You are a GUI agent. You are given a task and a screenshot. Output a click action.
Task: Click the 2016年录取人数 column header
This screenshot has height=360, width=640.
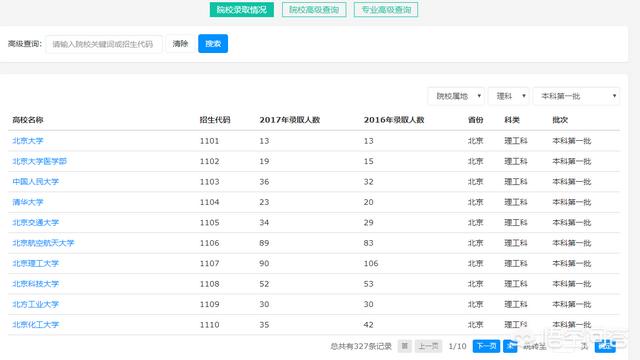[394, 120]
